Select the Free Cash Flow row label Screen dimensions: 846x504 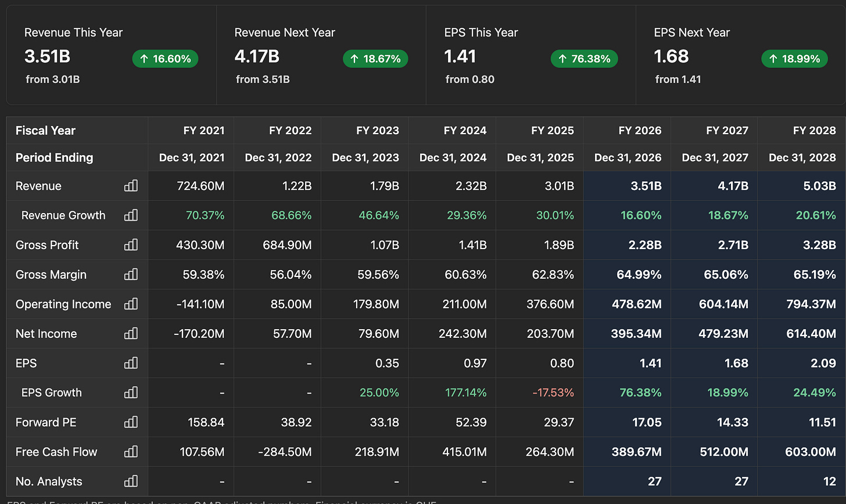click(x=56, y=452)
